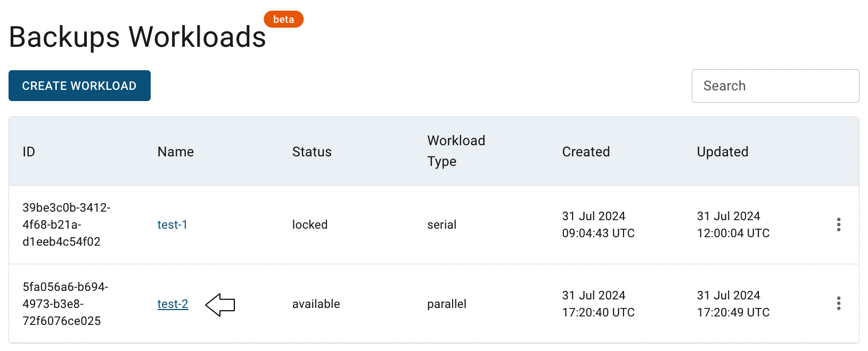Click the Workload Type column header
This screenshot has width=868, height=351.
coord(456,151)
